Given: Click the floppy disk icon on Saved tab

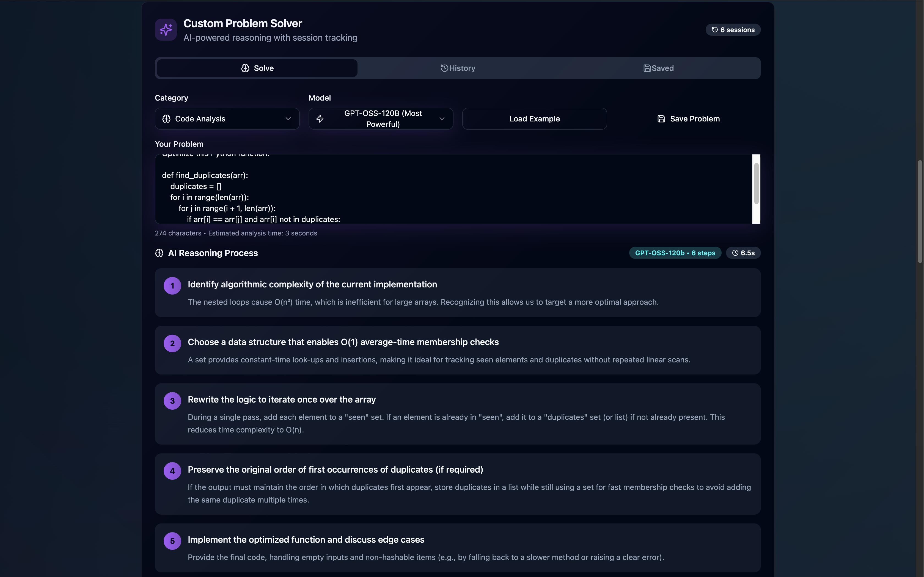Looking at the screenshot, I should 647,68.
